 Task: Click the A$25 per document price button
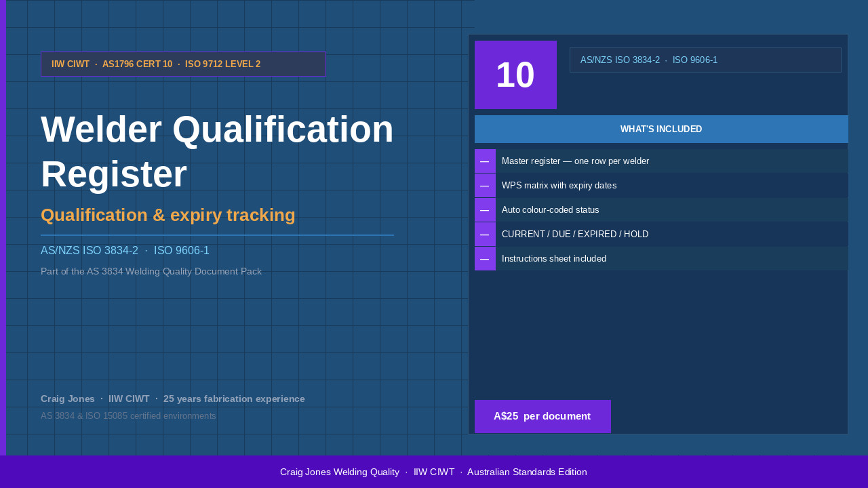[x=542, y=416]
